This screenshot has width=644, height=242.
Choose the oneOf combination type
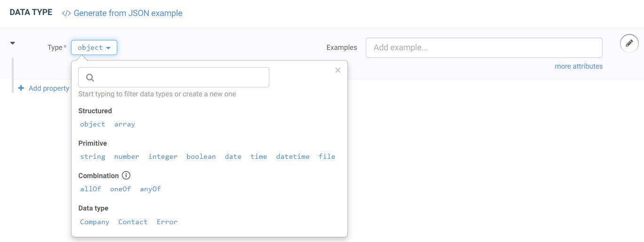(x=121, y=189)
